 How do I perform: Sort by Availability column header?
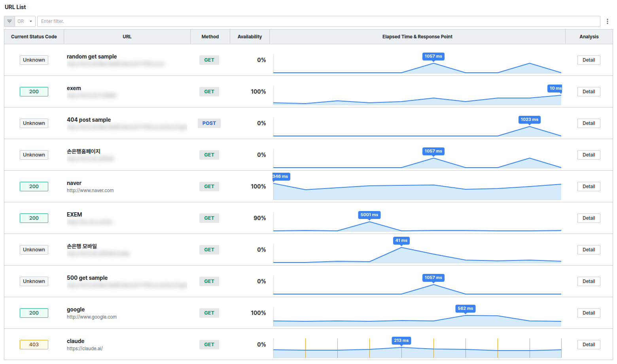pyautogui.click(x=250, y=37)
